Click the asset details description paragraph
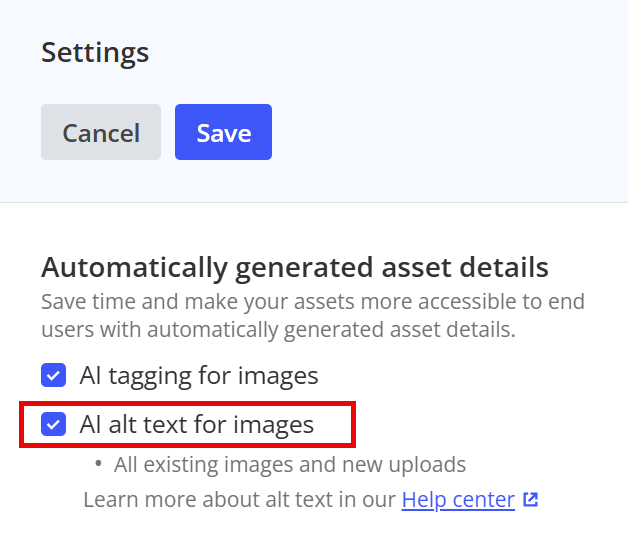The image size is (628, 547). click(313, 316)
